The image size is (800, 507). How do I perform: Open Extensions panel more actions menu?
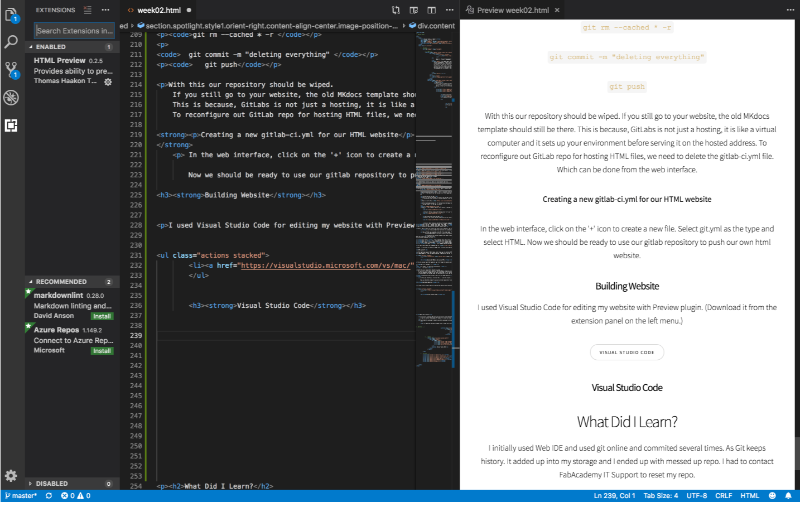[x=106, y=10]
